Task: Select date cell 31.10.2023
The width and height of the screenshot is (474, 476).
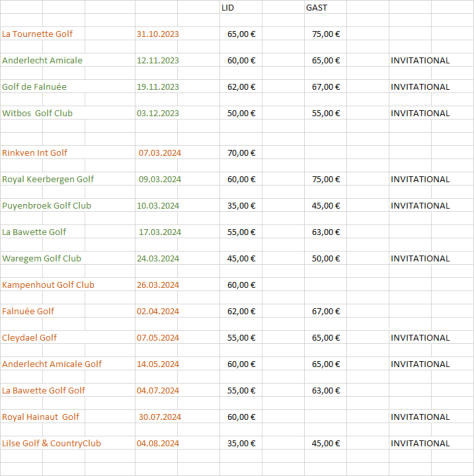Action: [158, 34]
